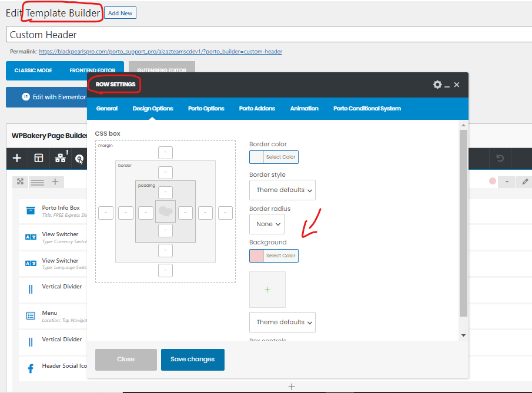
Task: Click the Elementor logo icon
Action: [26, 97]
